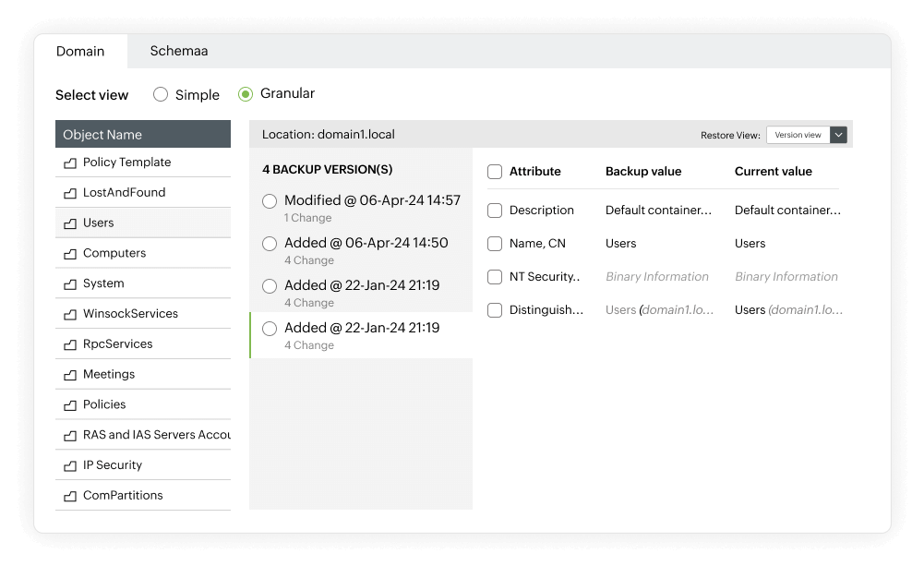Click the System object icon
This screenshot has width=924, height=566.
[x=69, y=283]
